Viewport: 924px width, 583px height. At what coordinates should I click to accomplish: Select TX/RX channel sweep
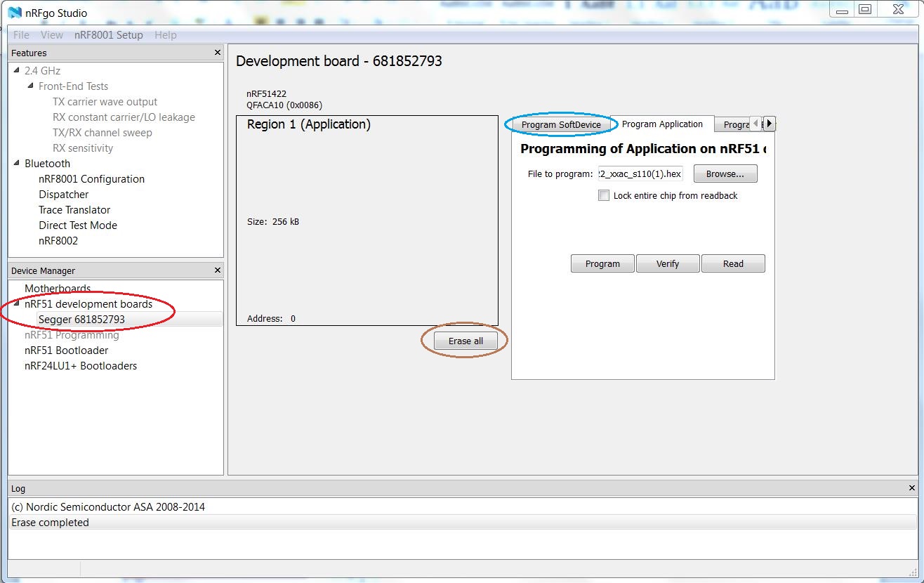coord(103,133)
